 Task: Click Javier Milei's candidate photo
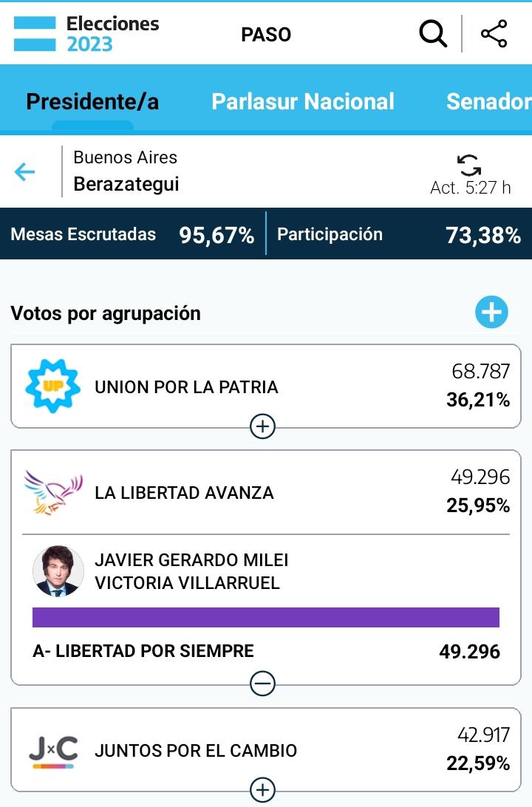[x=58, y=571]
